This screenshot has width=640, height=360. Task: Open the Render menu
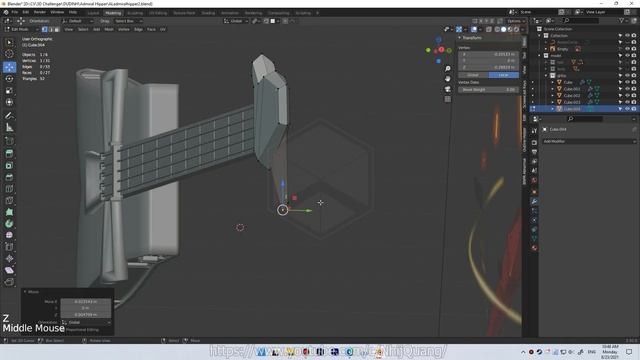pos(40,12)
